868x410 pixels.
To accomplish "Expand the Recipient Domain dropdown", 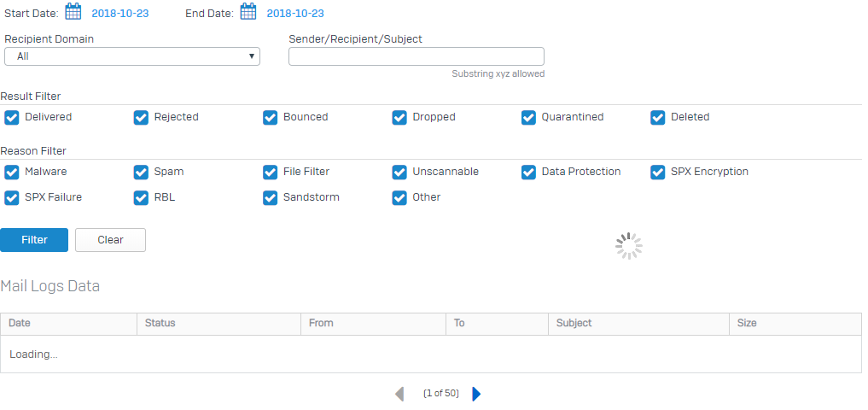I will [132, 56].
